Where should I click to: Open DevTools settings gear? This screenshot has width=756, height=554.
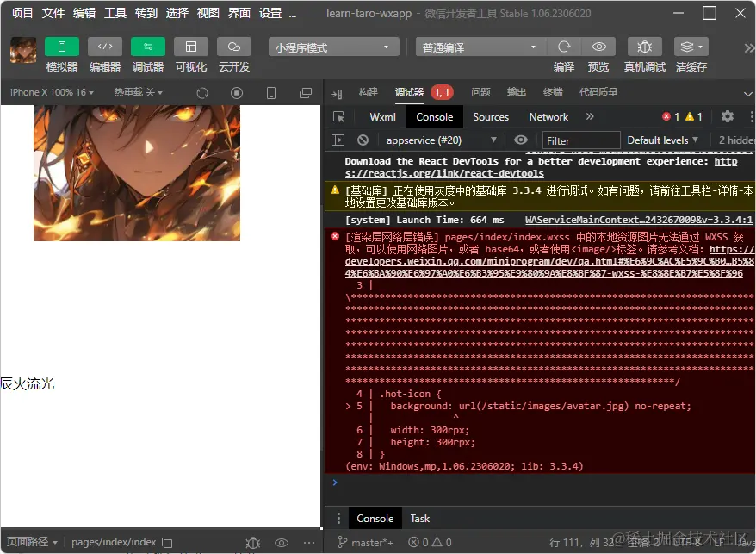click(728, 116)
